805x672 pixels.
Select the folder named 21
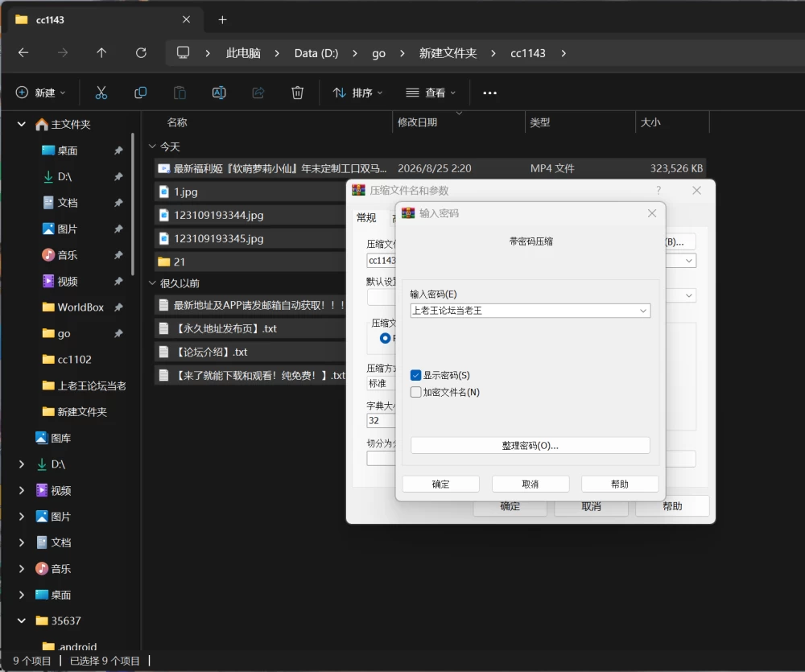pyautogui.click(x=250, y=262)
